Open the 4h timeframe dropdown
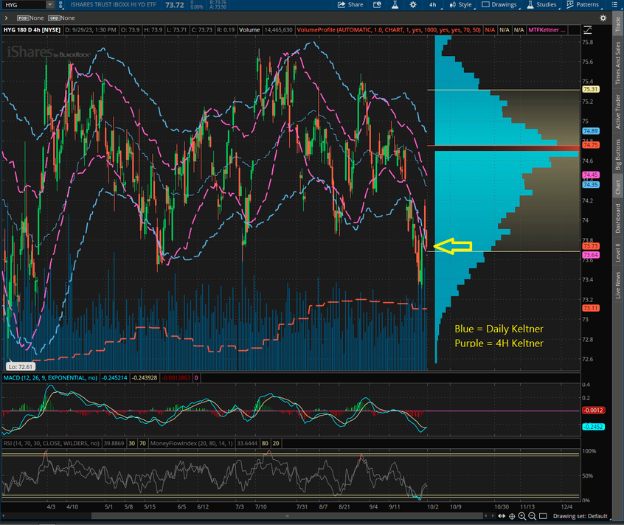Viewport: 624px width, 525px height. [x=434, y=5]
